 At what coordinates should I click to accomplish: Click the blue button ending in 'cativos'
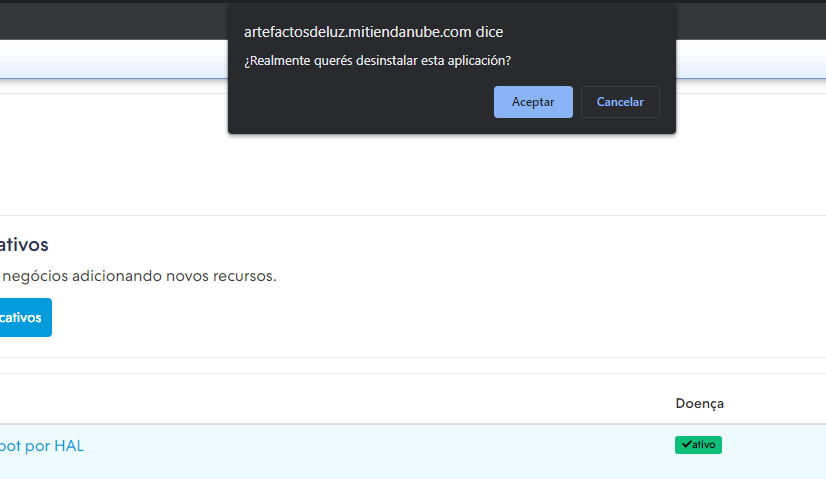tap(22, 317)
